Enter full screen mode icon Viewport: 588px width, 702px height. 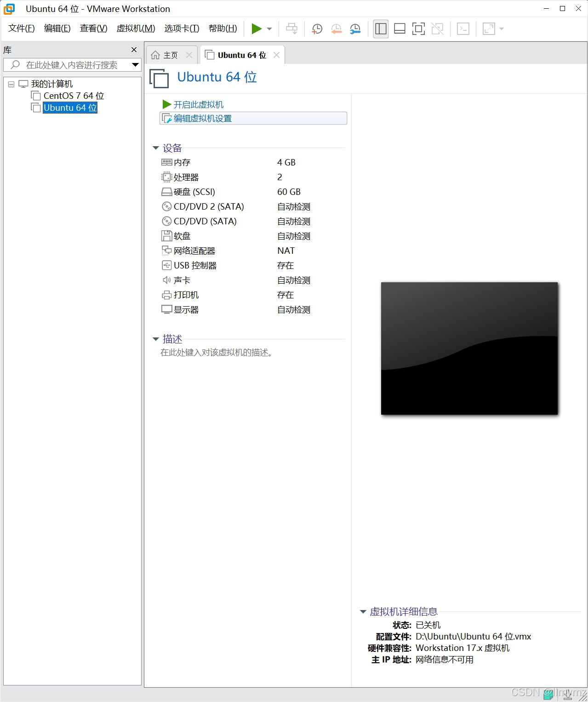click(x=418, y=29)
